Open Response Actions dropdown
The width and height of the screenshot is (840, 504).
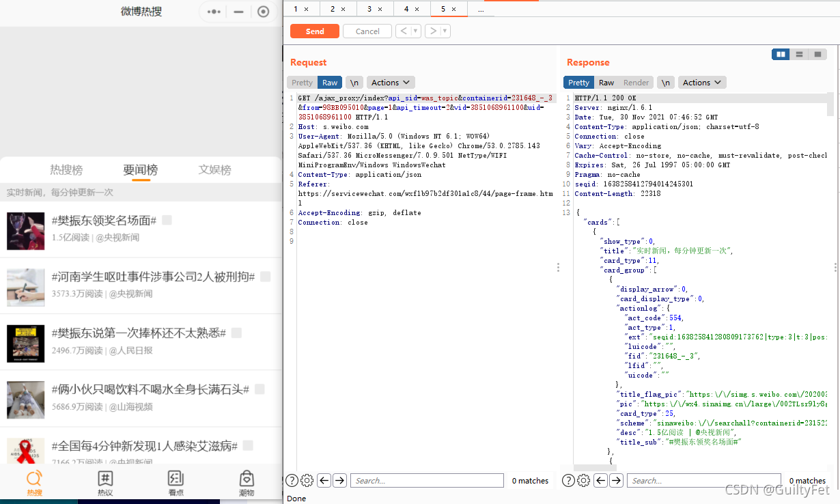702,83
